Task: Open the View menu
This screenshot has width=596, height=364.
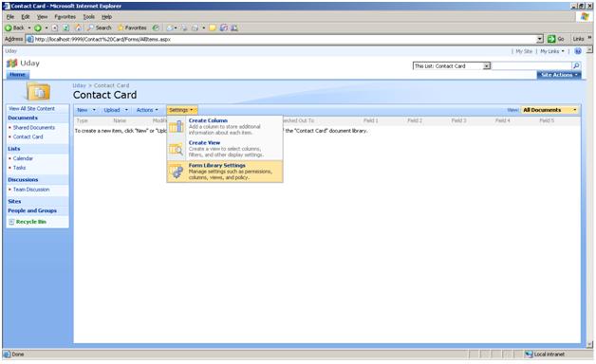Action: pos(42,17)
